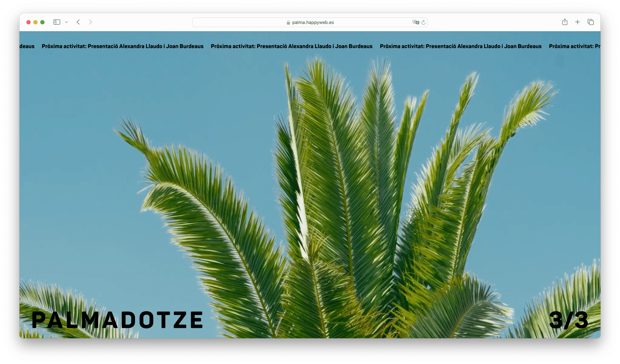Viewport: 620px width, 364px height.
Task: Click the third full 'Pròxima activitat' marquee text
Action: 461,46
